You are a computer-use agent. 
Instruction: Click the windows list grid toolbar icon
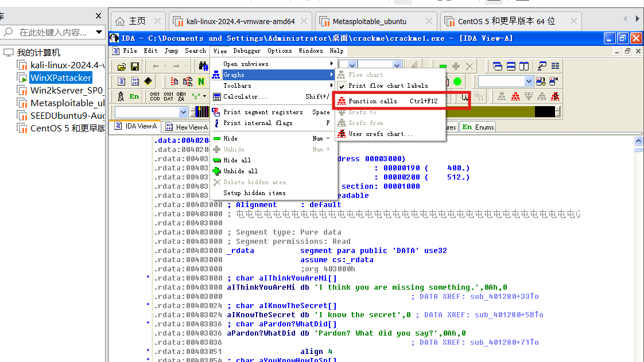click(x=555, y=66)
